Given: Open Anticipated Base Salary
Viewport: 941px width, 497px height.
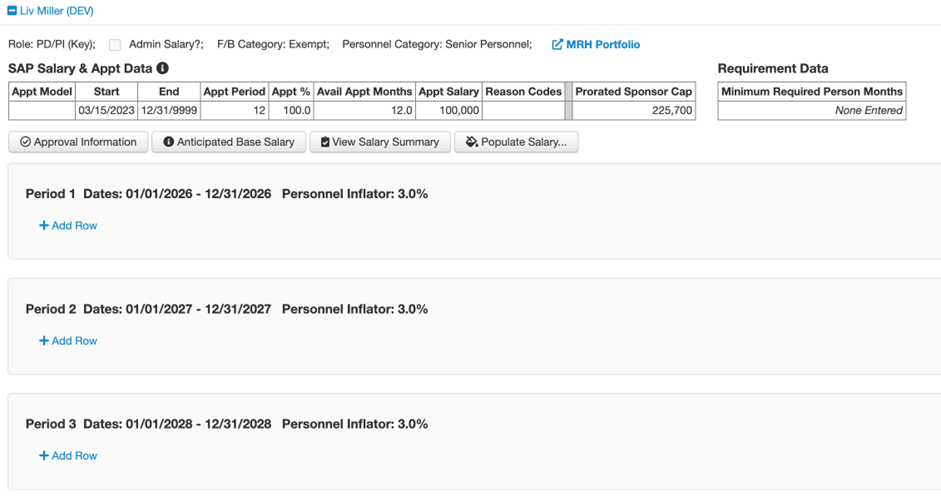Looking at the screenshot, I should pos(228,142).
